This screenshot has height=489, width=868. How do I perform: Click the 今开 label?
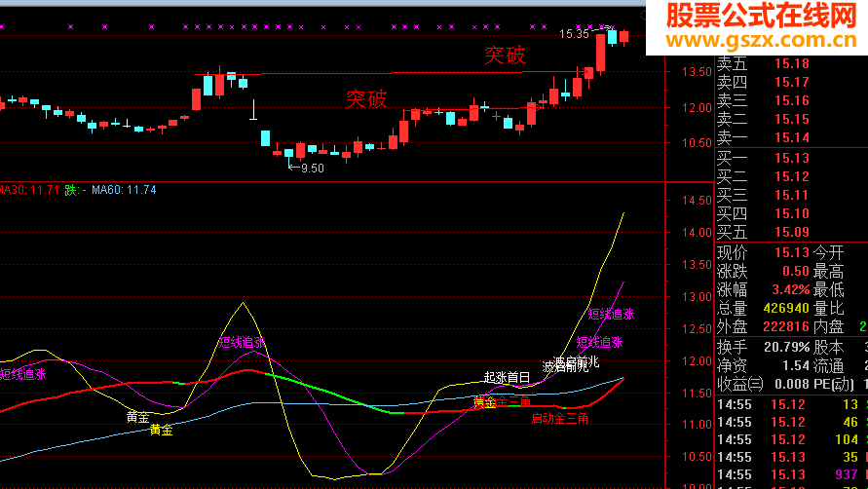(x=828, y=253)
